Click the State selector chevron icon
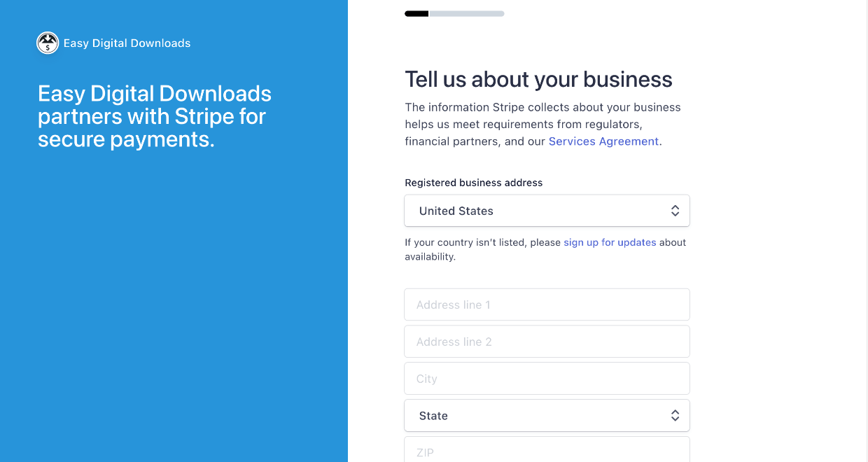Screen dimensions: 868x462 (x=675, y=415)
